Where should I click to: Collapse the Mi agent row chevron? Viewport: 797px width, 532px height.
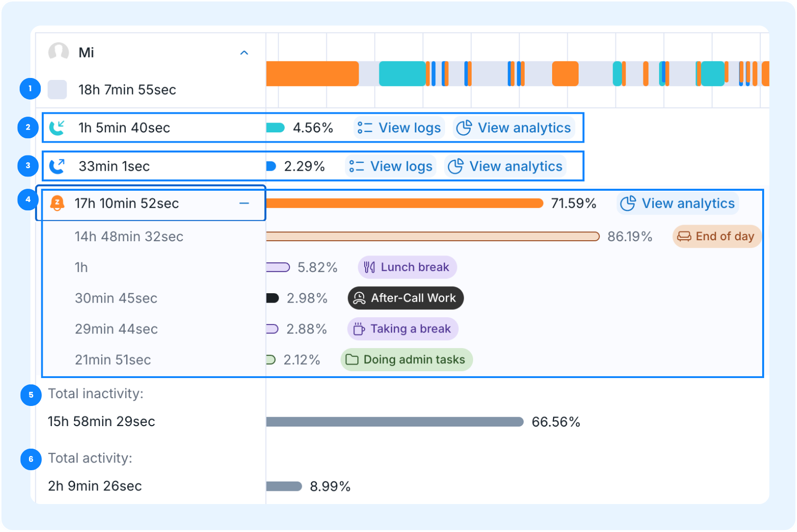pyautogui.click(x=244, y=52)
